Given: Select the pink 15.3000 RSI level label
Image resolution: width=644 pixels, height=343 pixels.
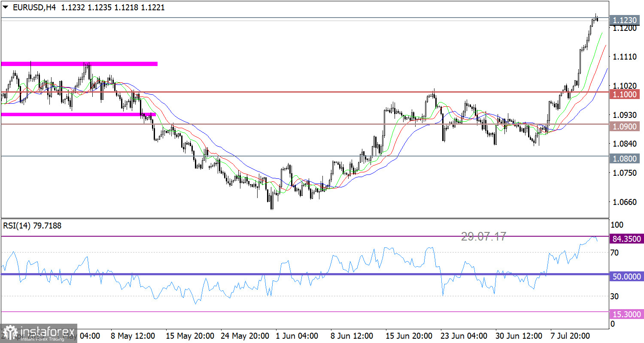Looking at the screenshot, I should tap(626, 315).
